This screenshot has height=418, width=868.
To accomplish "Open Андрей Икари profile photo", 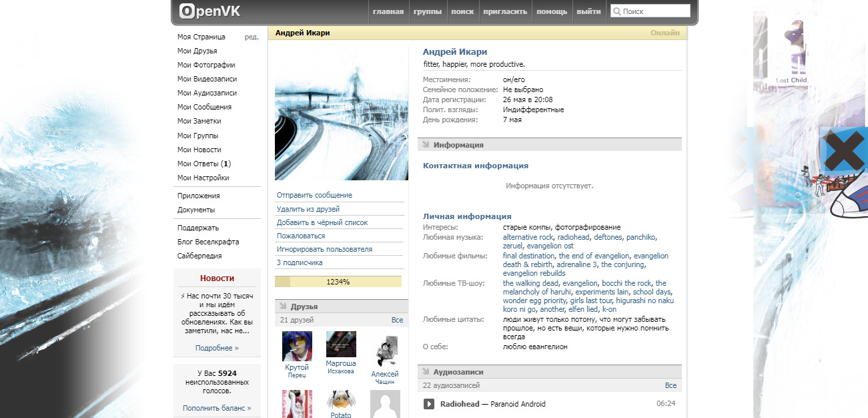I will point(342,114).
